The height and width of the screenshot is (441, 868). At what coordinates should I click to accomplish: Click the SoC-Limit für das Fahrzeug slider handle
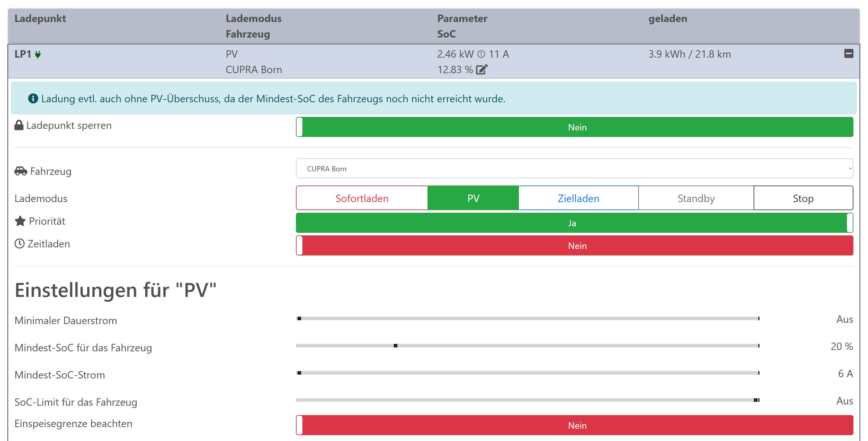(x=756, y=400)
